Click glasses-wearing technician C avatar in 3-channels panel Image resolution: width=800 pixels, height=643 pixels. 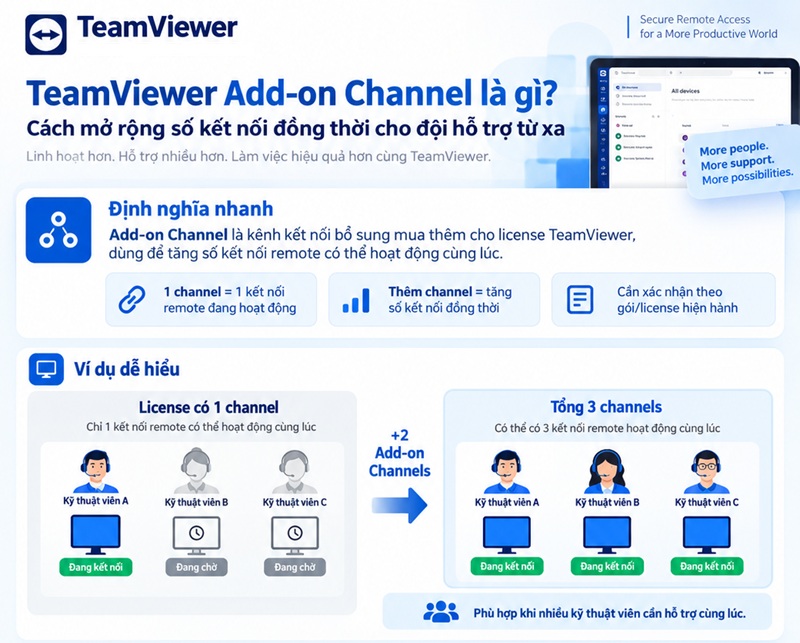[707, 472]
